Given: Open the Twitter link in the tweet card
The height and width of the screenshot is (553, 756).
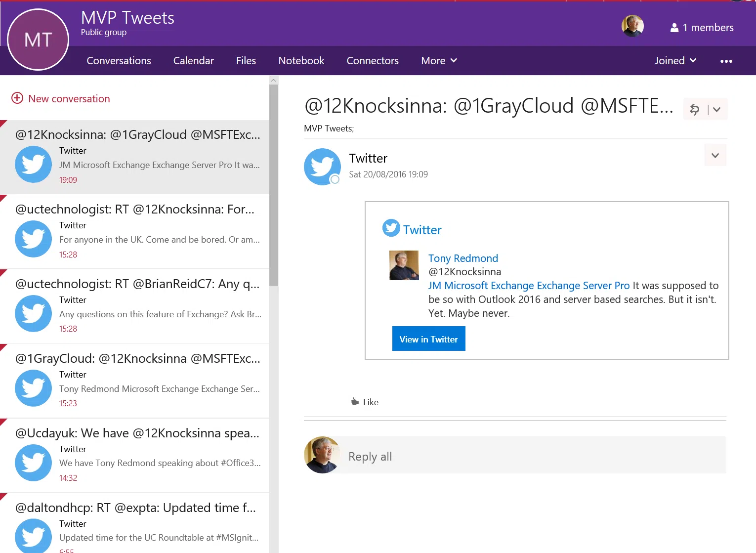Looking at the screenshot, I should (422, 230).
